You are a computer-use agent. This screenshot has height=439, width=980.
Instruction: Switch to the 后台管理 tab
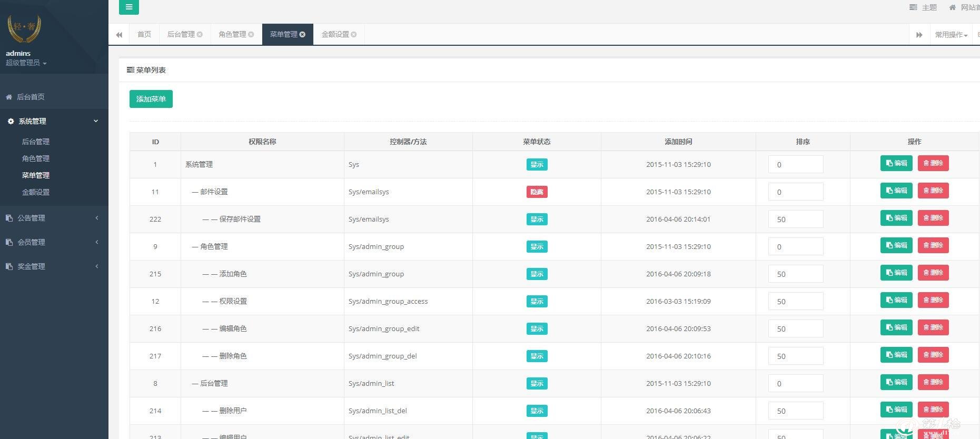click(181, 35)
